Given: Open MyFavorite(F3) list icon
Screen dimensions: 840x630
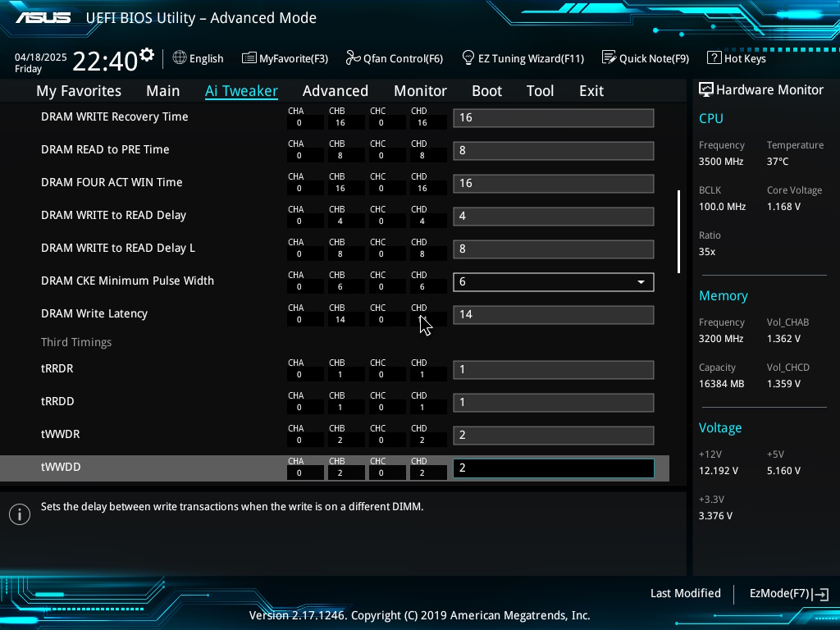Looking at the screenshot, I should (x=249, y=58).
